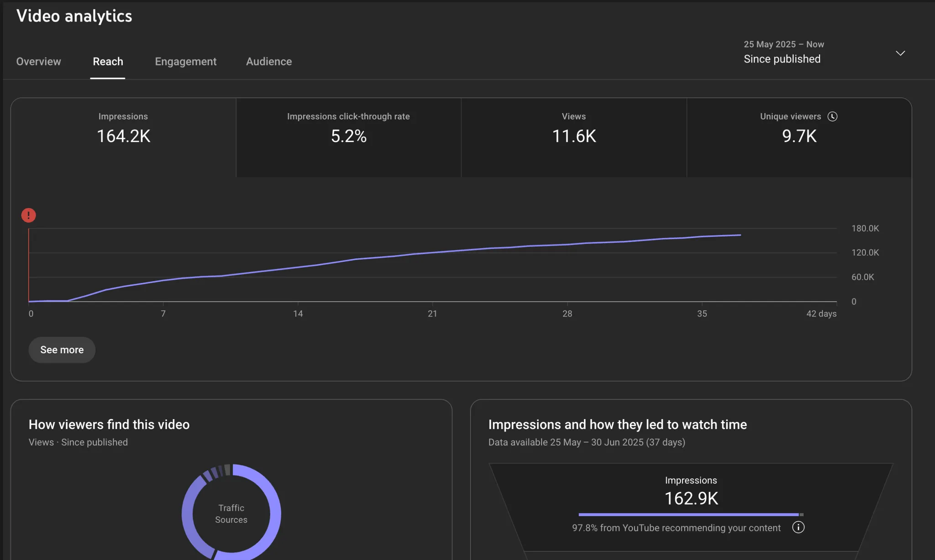Open the Engagement tab
This screenshot has width=935, height=560.
click(x=185, y=62)
